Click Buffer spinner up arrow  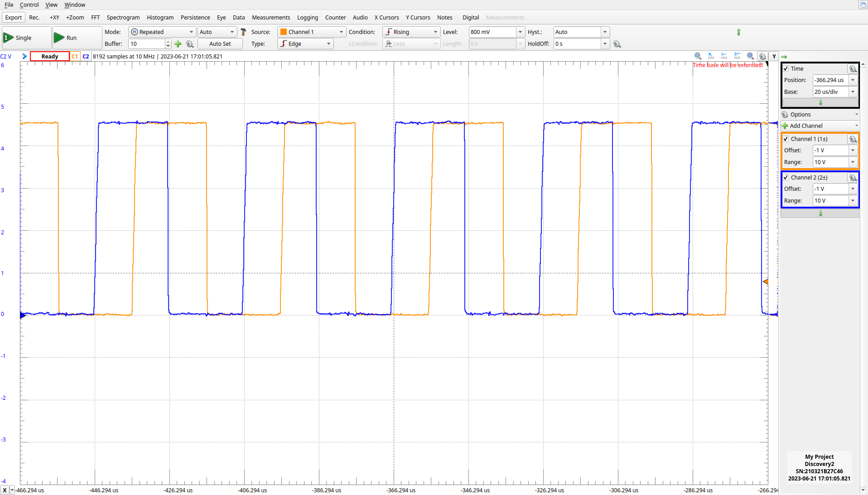pos(168,41)
